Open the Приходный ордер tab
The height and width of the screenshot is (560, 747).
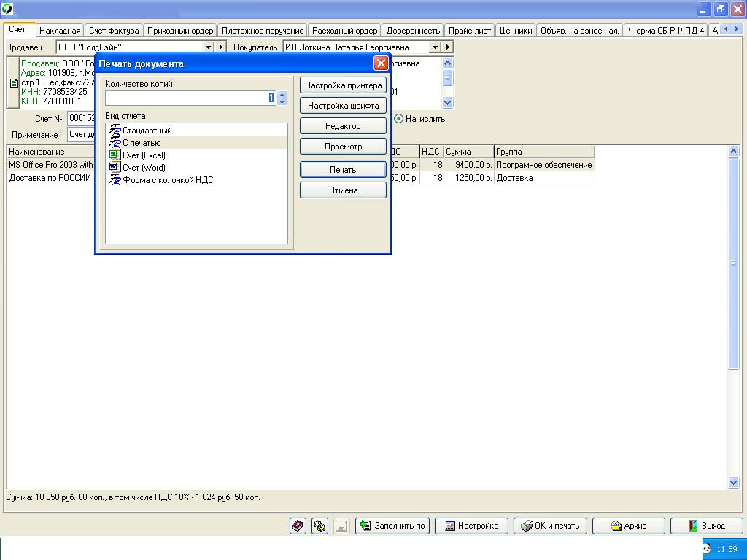click(x=180, y=31)
